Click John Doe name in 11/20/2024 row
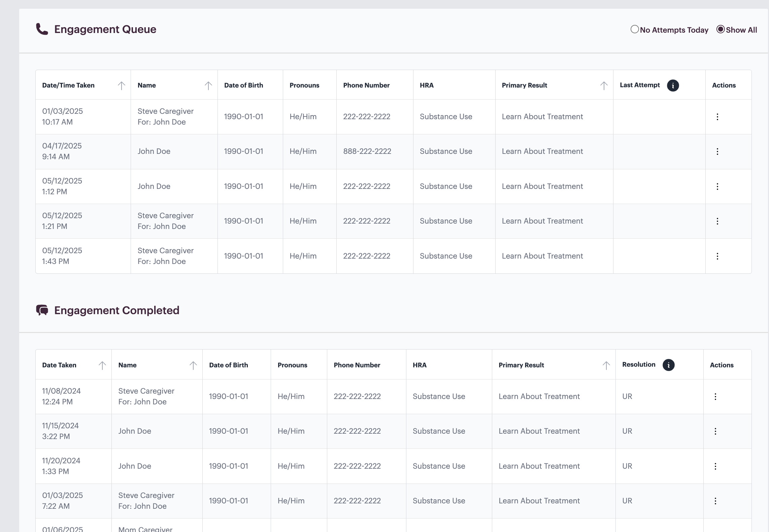The height and width of the screenshot is (532, 769). tap(135, 466)
